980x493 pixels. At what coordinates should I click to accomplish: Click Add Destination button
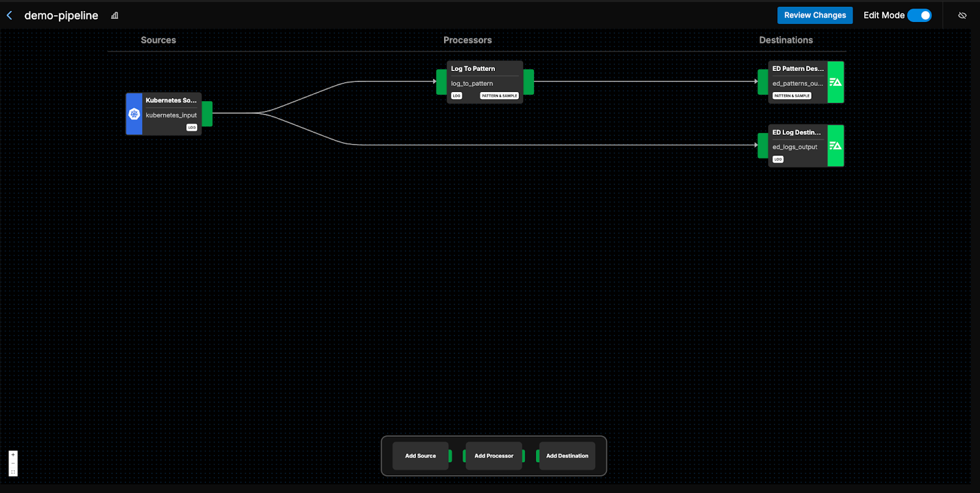pyautogui.click(x=567, y=456)
